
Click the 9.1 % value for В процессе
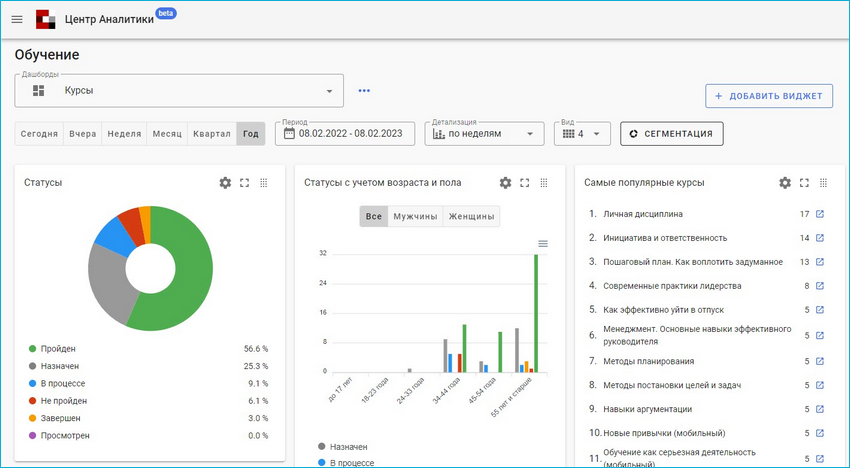point(258,383)
